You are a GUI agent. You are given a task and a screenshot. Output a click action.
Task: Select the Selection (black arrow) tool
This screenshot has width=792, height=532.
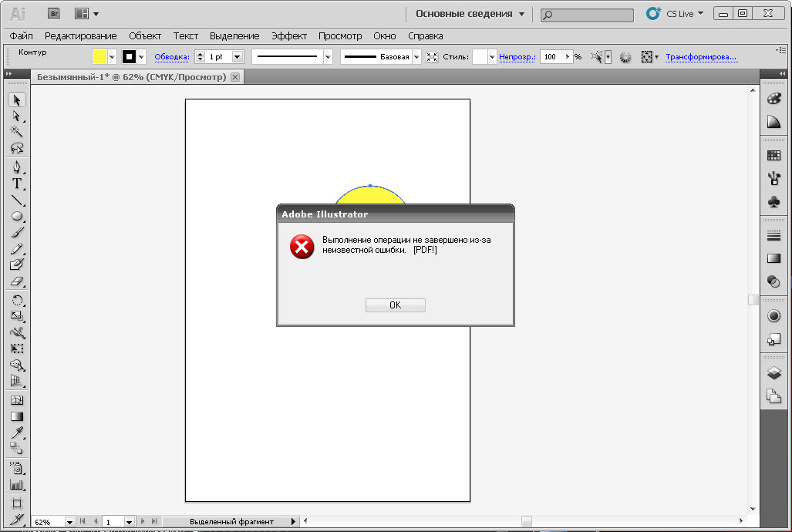tap(17, 99)
